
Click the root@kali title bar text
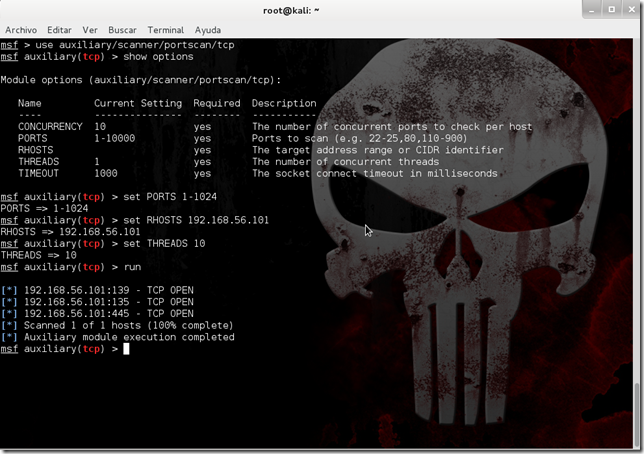(x=291, y=11)
